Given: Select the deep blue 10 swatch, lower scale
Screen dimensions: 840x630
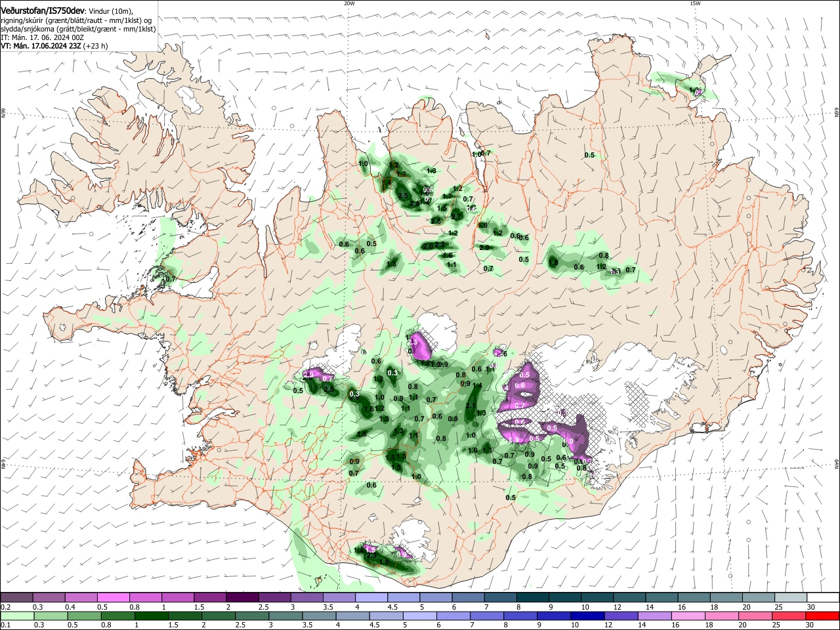Looking at the screenshot, I should click(588, 616).
